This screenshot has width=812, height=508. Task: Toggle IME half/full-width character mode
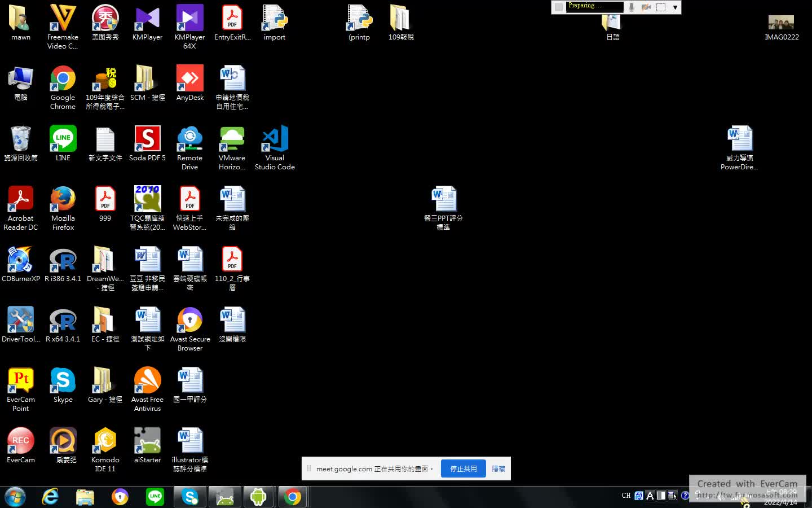pyautogui.click(x=661, y=496)
